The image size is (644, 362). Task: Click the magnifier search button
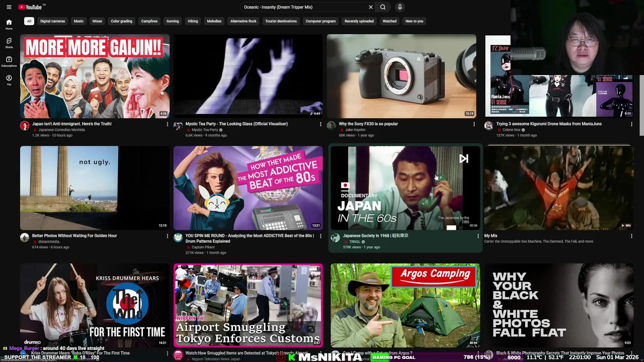click(383, 7)
